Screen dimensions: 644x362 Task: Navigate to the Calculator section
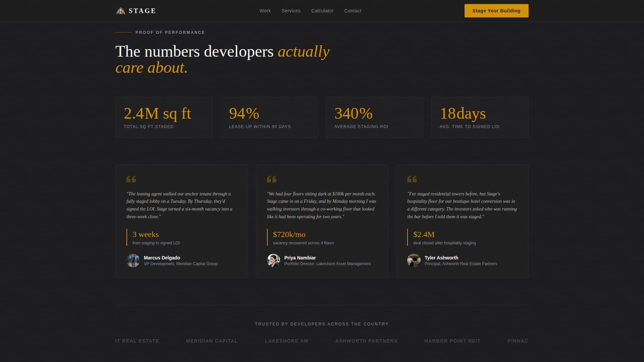(322, 10)
